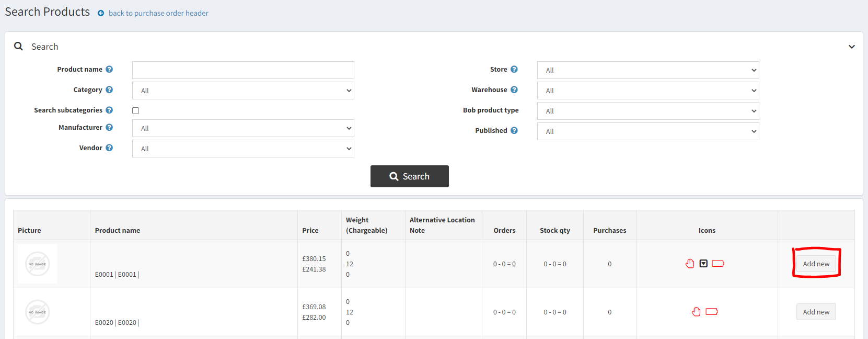
Task: Open the Store dropdown
Action: click(x=647, y=70)
